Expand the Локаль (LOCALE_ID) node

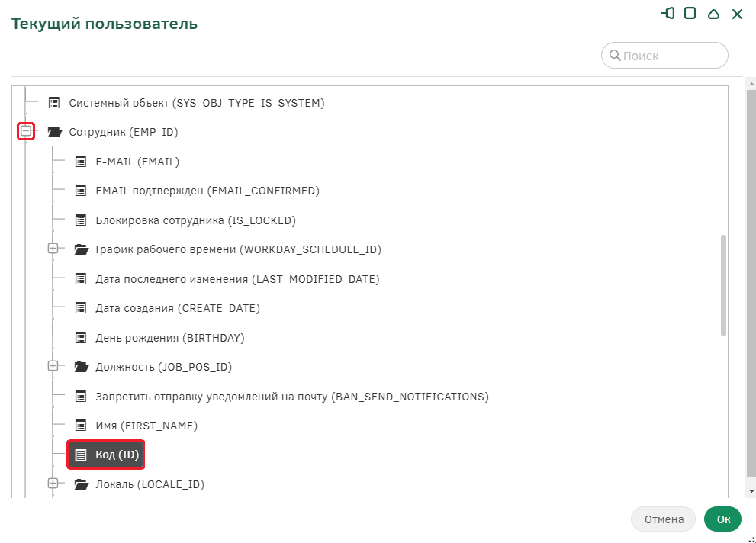pyautogui.click(x=53, y=484)
